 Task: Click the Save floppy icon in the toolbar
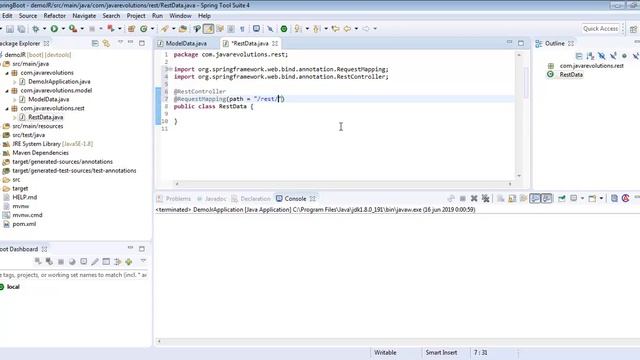click(x=10, y=29)
